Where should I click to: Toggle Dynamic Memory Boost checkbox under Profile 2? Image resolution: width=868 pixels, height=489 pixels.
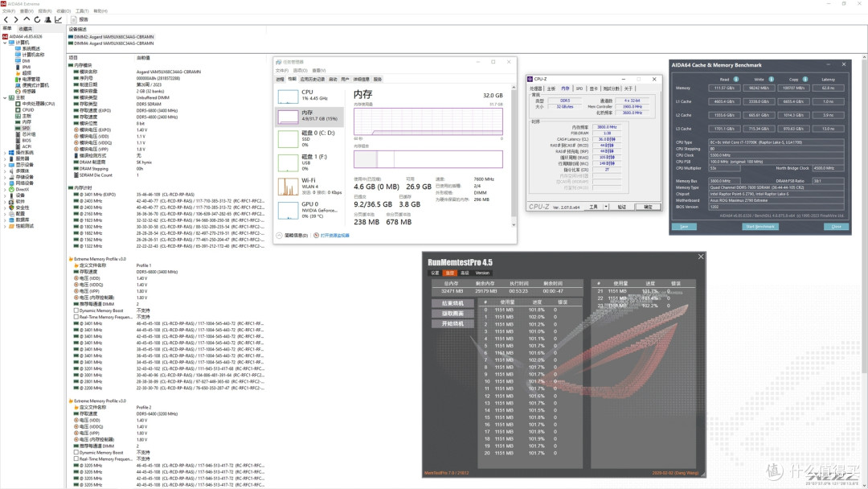(x=76, y=453)
